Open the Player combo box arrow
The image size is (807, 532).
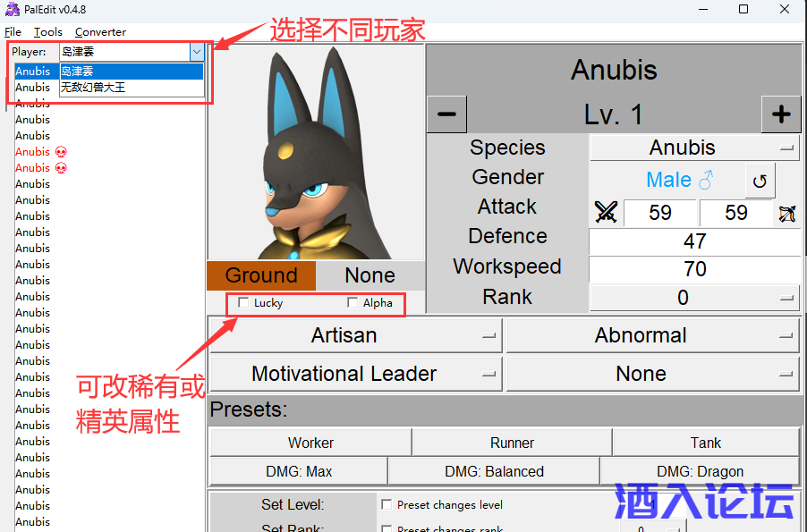[197, 52]
